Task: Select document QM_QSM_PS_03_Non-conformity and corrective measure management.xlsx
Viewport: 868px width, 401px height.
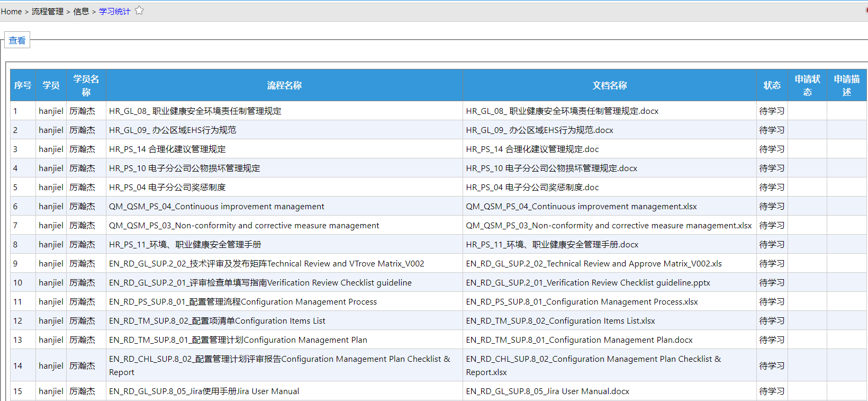Action: pos(609,226)
